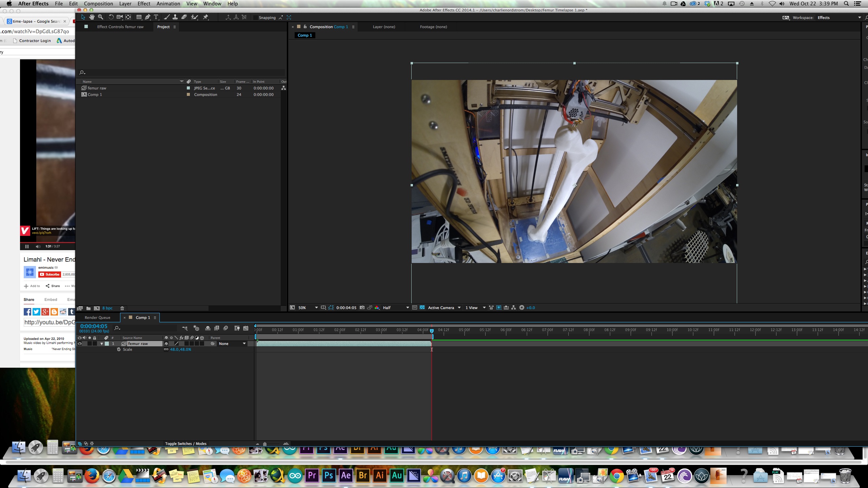The image size is (868, 488).
Task: Click the timeline zoom slider at bottom
Action: 271,444
